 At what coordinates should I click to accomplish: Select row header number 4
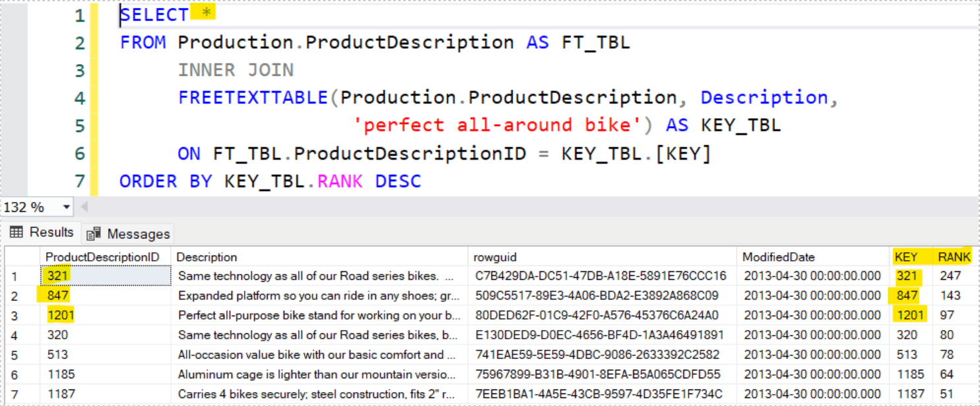click(15, 335)
